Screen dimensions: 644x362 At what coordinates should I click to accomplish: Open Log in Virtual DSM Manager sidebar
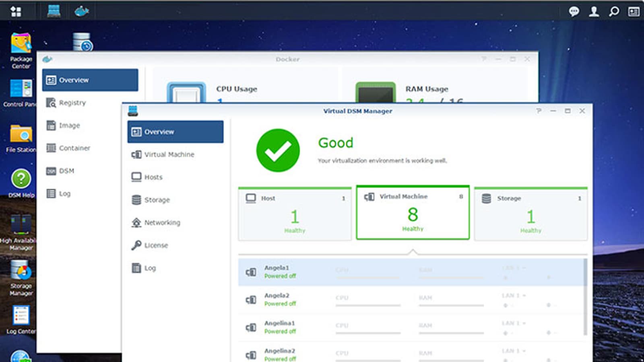(175, 268)
